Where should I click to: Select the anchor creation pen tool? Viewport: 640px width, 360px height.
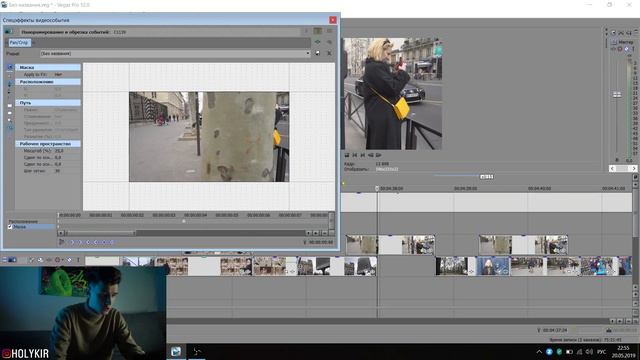coord(10,84)
